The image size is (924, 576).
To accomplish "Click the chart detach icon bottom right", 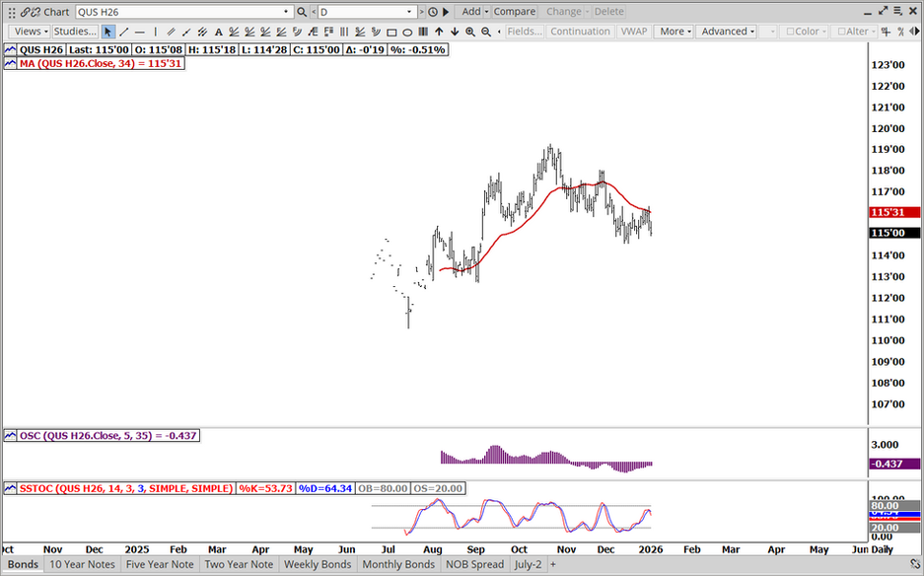I will 915,564.
